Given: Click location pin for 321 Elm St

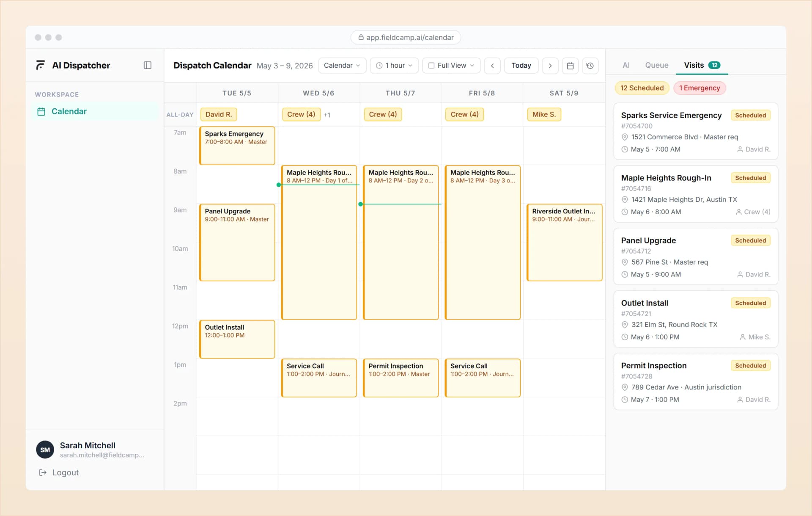Looking at the screenshot, I should tap(625, 325).
